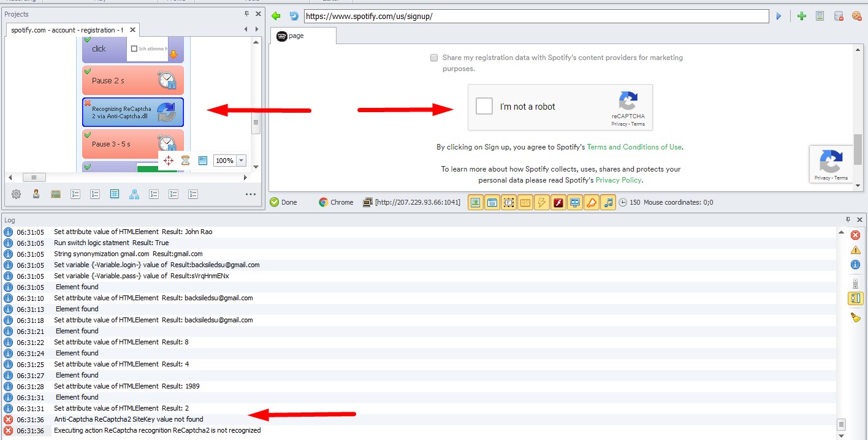Select log entry String synonymization gmail.com
This screenshot has width=868, height=440.
coord(419,254)
